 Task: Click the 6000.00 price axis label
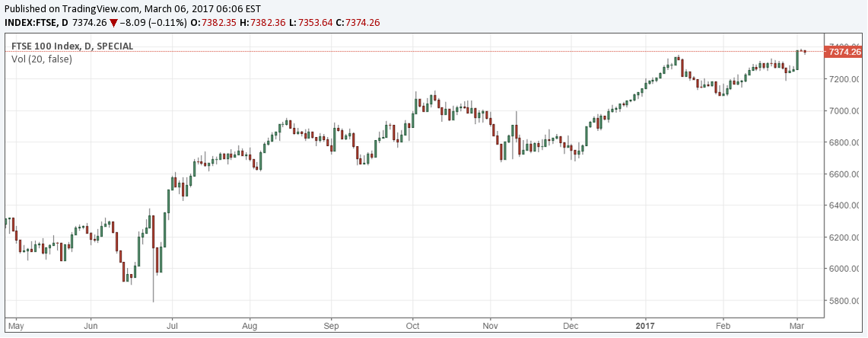(x=844, y=269)
